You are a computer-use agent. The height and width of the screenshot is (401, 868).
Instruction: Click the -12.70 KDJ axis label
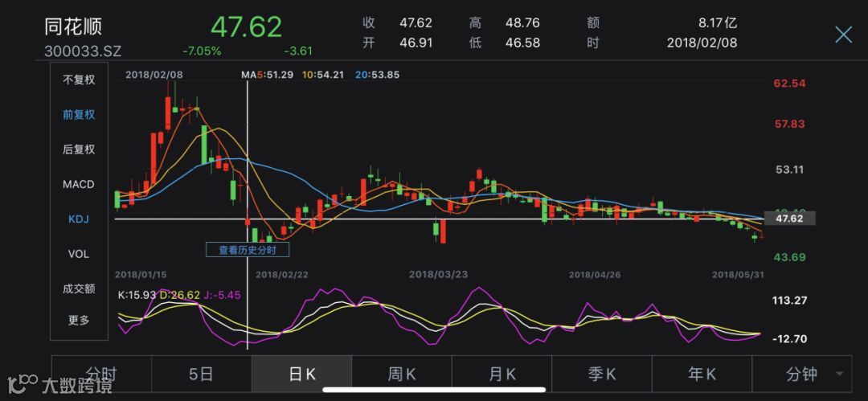(x=791, y=338)
